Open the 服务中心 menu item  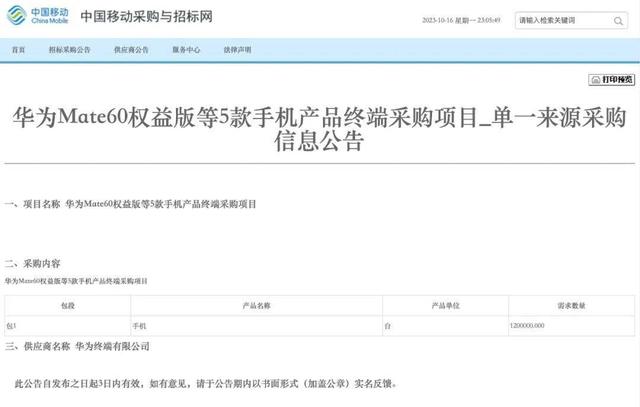(186, 50)
